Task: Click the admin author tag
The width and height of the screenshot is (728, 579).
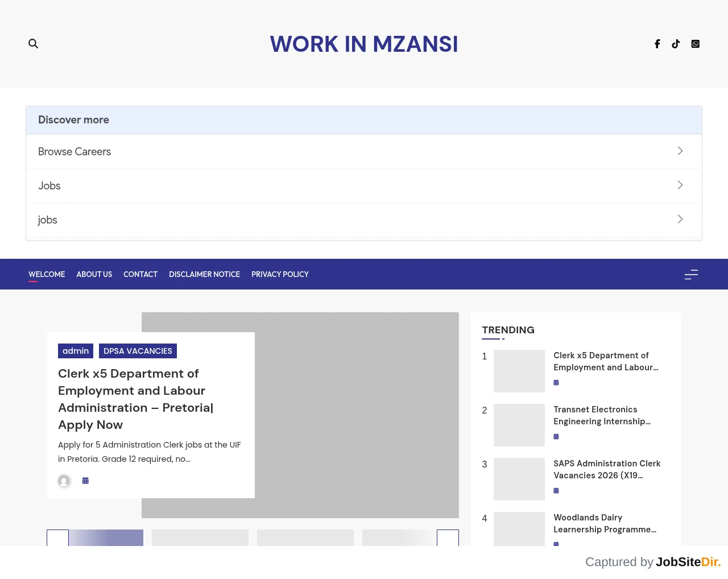Action: pos(76,351)
